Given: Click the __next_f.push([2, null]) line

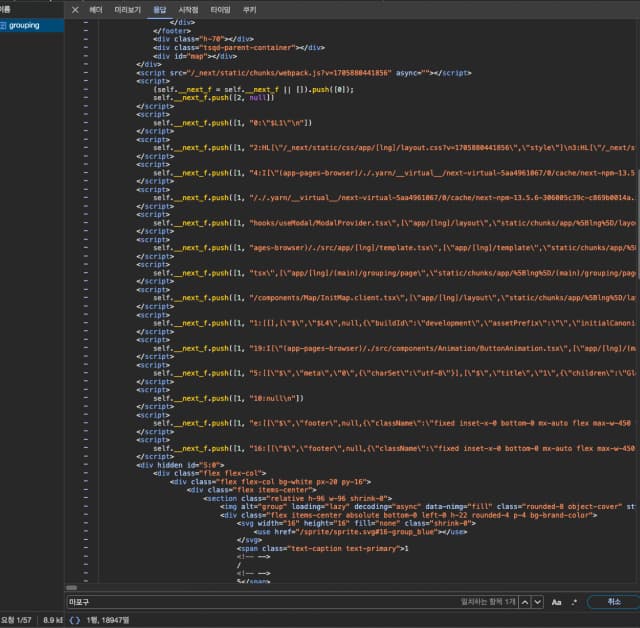Looking at the screenshot, I should point(213,98).
